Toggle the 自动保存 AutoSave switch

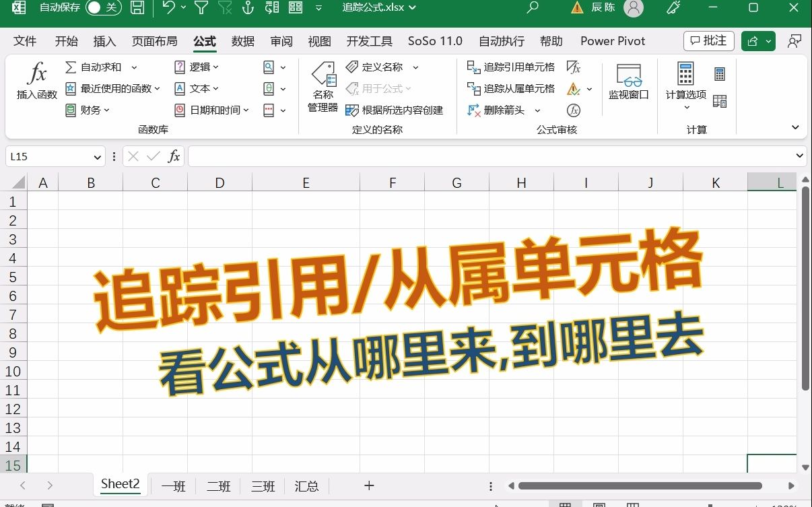point(103,8)
